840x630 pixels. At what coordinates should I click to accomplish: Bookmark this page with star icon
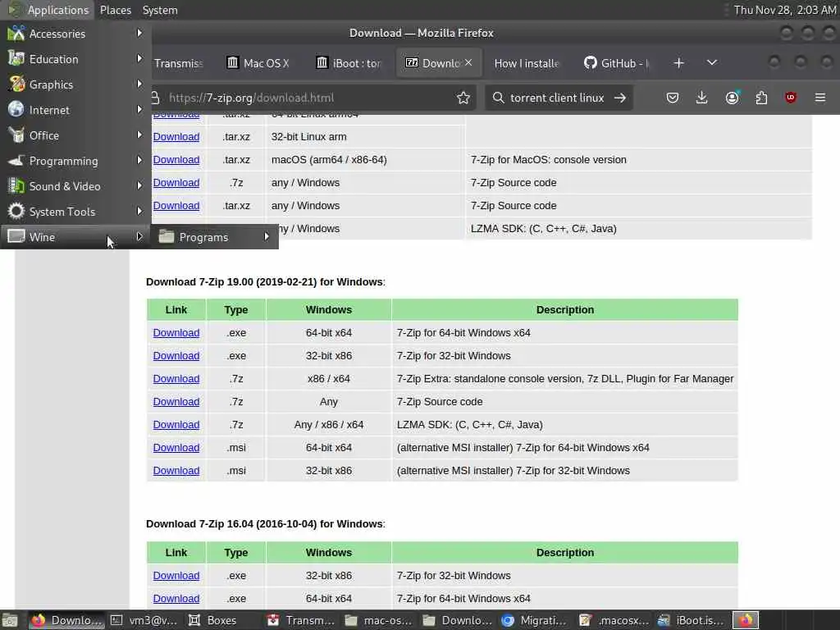tap(463, 98)
